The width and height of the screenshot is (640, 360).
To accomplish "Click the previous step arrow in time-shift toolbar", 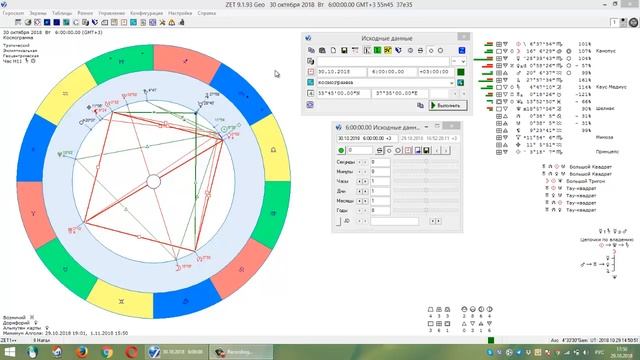I will [437, 150].
